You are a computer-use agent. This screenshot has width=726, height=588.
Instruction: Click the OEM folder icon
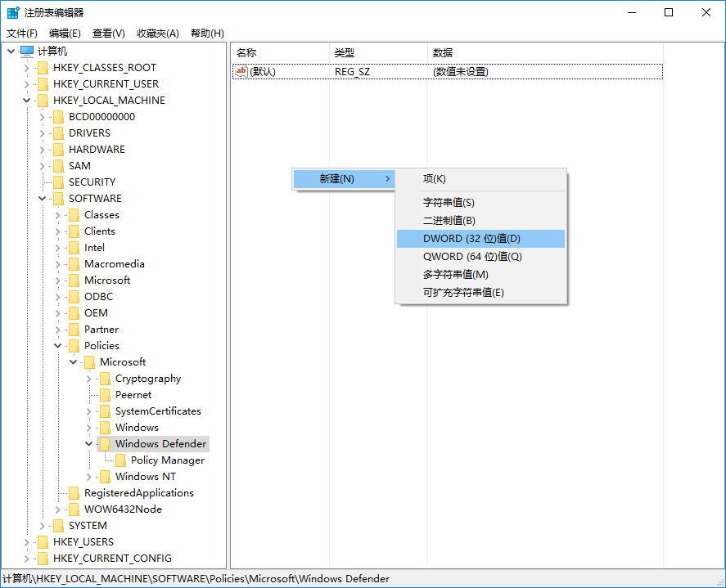(x=74, y=313)
